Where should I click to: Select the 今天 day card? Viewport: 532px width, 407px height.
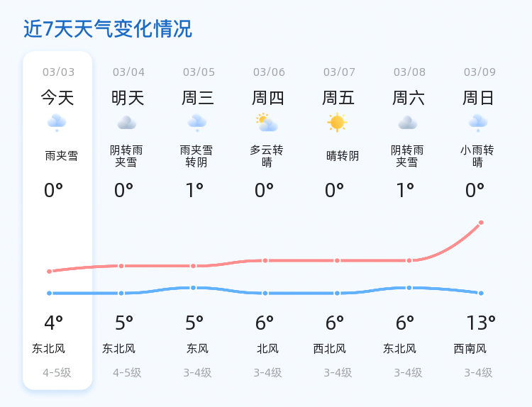click(57, 220)
